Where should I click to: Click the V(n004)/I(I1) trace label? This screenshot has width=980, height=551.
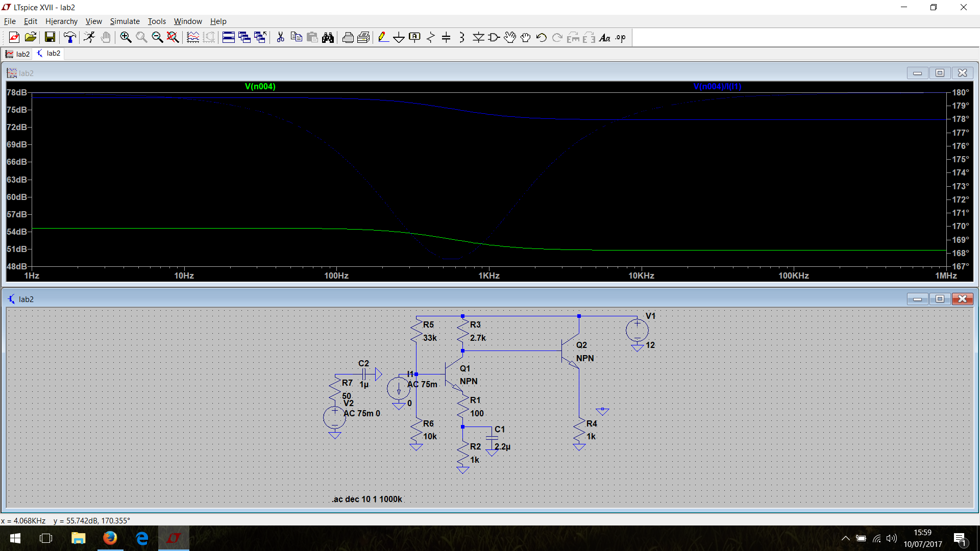tap(717, 86)
